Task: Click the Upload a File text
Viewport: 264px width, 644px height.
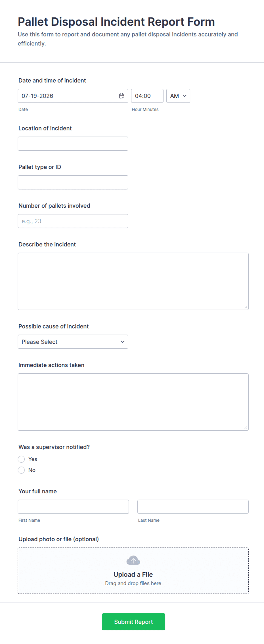Action: tap(133, 574)
